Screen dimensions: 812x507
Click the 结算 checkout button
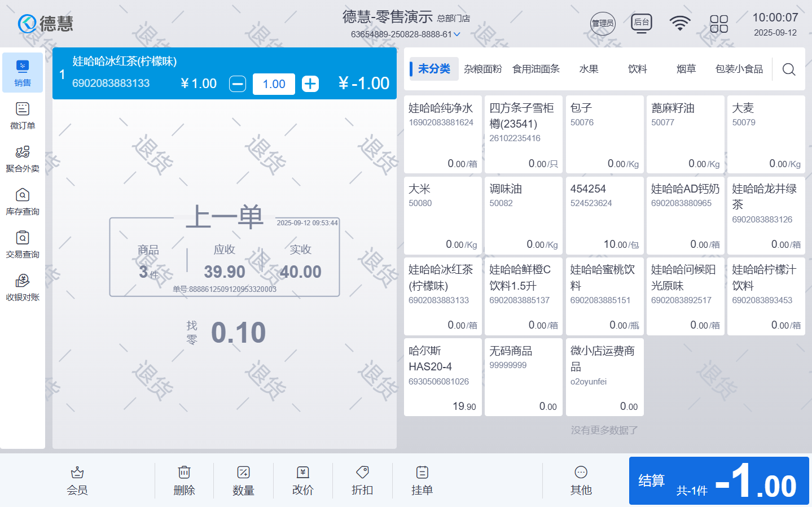click(719, 480)
